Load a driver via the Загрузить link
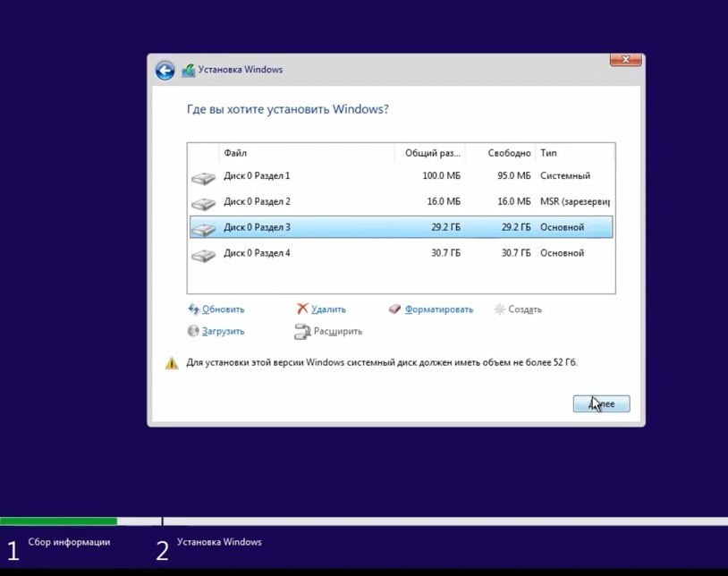 223,332
